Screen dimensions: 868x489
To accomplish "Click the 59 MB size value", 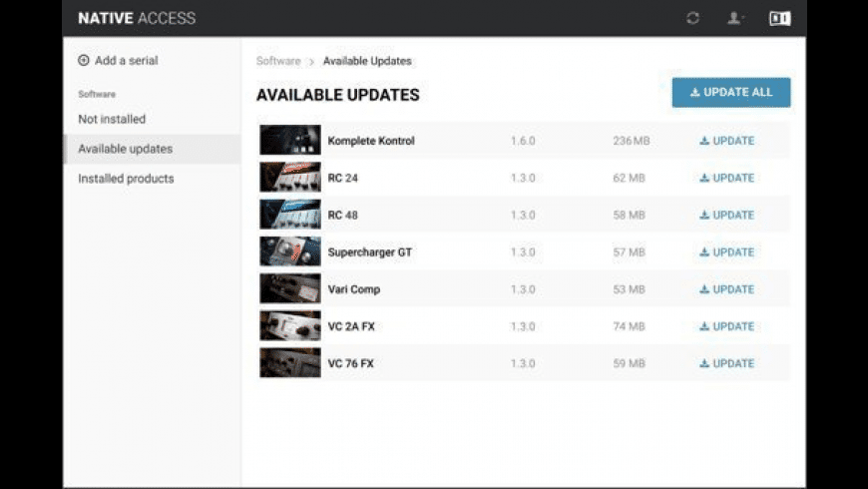I will 629,363.
